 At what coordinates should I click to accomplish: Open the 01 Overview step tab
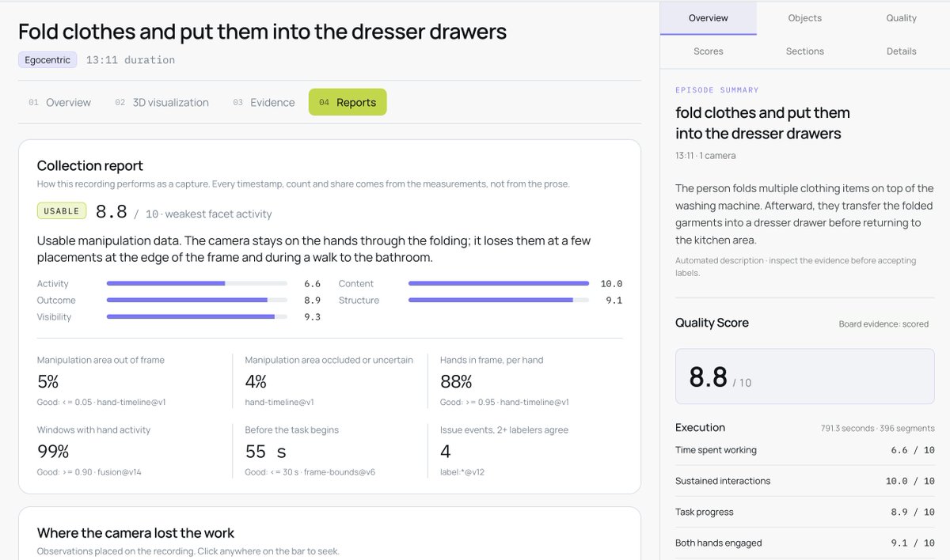60,102
